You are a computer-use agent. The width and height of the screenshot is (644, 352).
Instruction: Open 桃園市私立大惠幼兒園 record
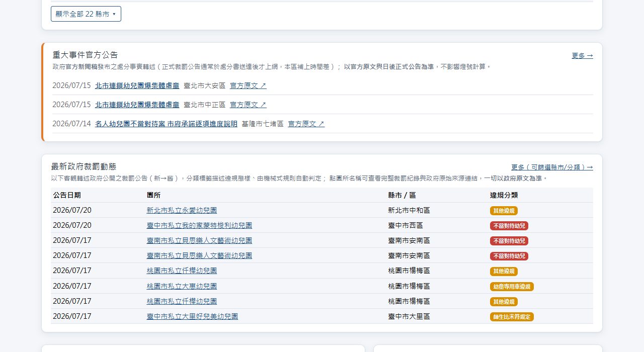182,286
